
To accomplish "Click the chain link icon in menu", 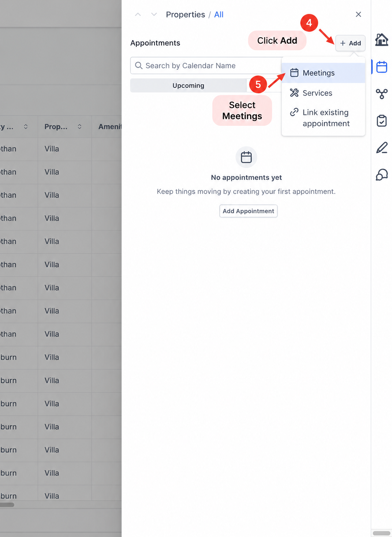I will pos(294,112).
